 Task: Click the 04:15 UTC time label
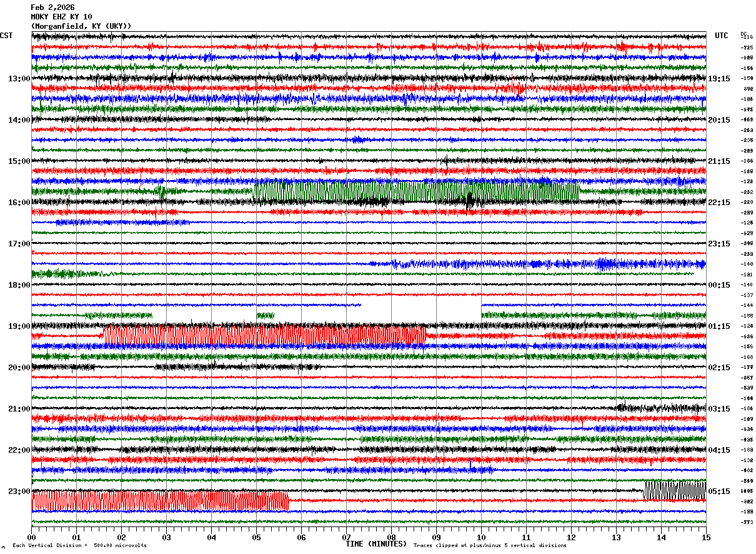[719, 450]
